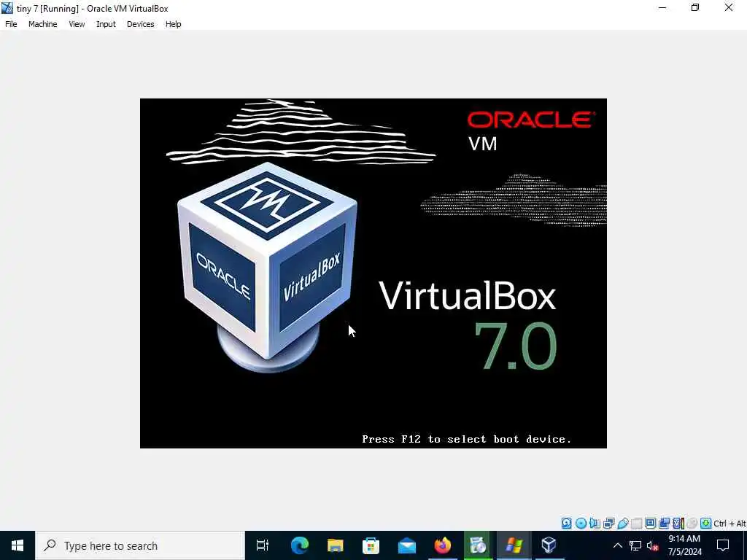Click the hard disk activity indicator icon
This screenshot has height=560, width=747.
click(566, 524)
